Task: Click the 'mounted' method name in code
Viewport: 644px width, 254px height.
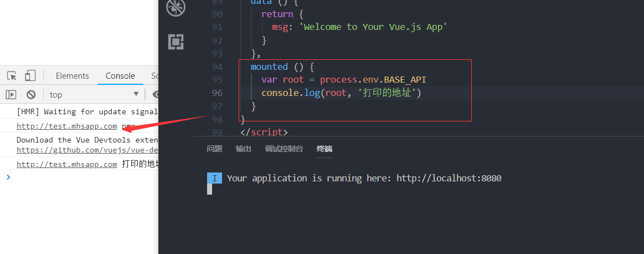Action: [270, 67]
